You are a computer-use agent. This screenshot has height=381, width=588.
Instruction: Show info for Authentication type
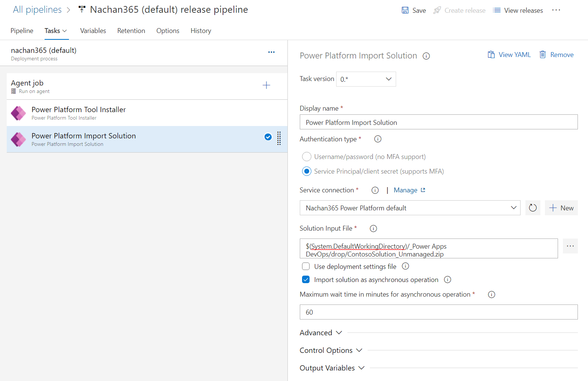point(378,139)
